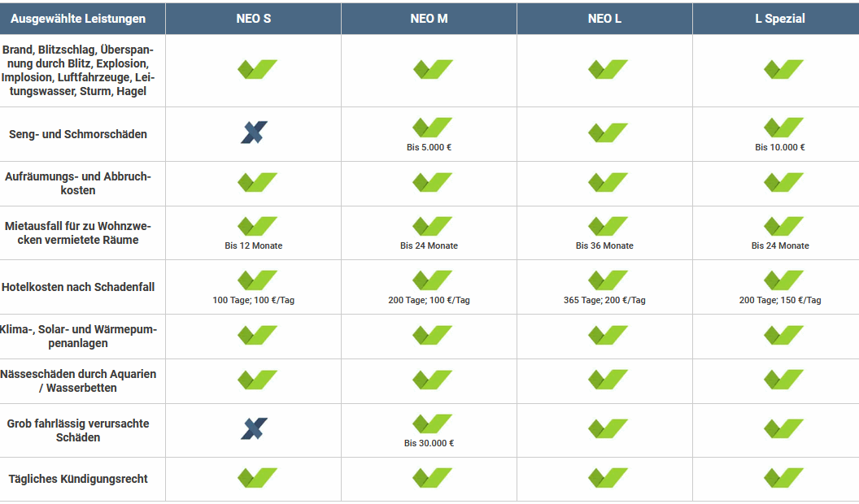Click NEO L checkmark for Aufräumungs- und Abbruchkosten
Viewport: 859px width, 504px height.
608,181
